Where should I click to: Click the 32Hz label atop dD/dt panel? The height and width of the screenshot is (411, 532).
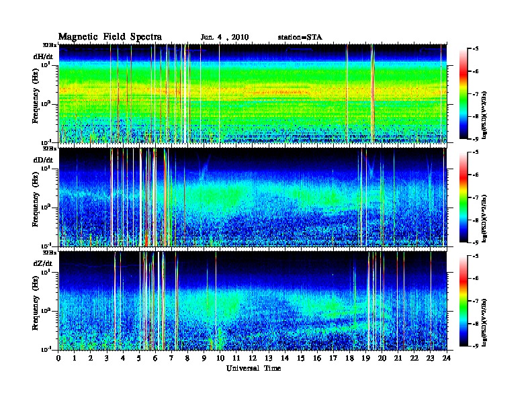(x=50, y=148)
